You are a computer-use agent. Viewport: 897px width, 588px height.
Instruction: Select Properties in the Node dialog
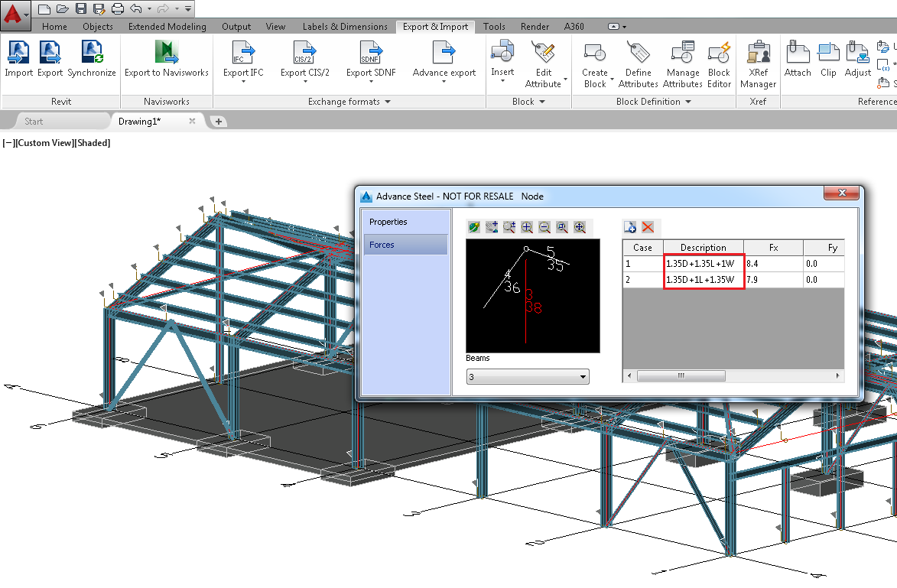(405, 222)
